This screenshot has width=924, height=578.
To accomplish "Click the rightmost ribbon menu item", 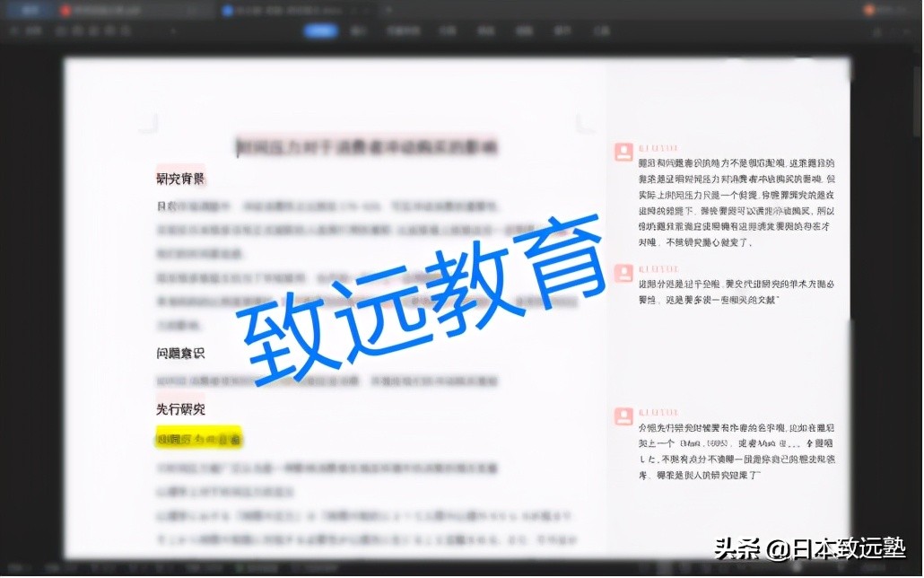I will pyautogui.click(x=601, y=30).
